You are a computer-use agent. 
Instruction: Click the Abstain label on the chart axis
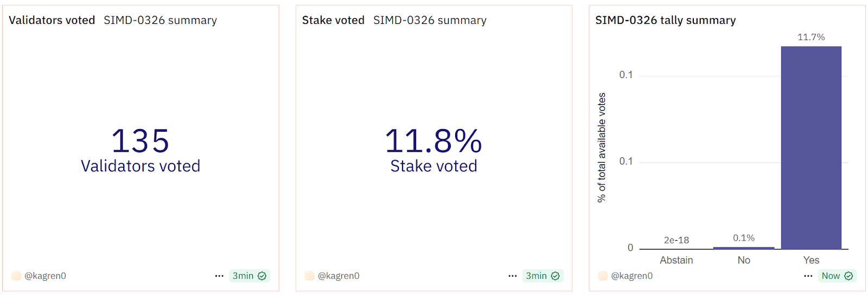pyautogui.click(x=676, y=260)
